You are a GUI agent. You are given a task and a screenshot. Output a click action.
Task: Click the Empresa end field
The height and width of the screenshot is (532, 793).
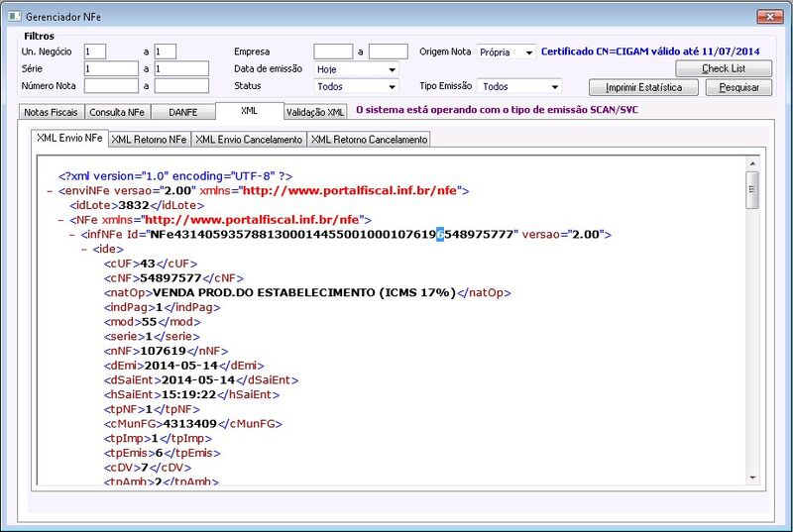[389, 52]
